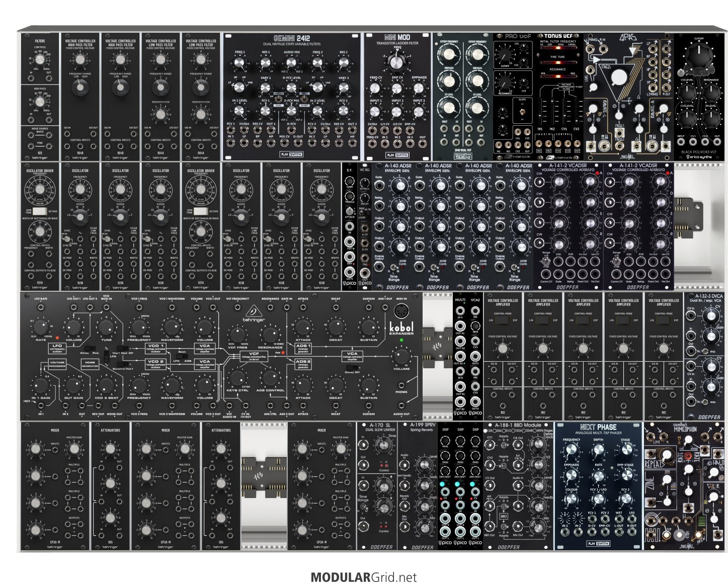Screen dimensions: 728x588
Task: Click Doepfer logo on A-132-3 DVCA module
Action: 710,416
